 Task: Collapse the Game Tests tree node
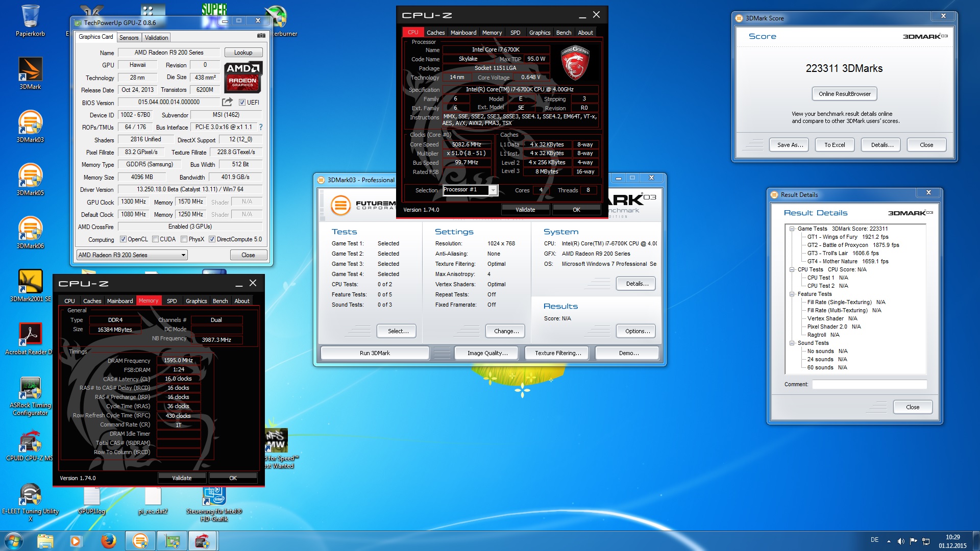[x=792, y=229]
